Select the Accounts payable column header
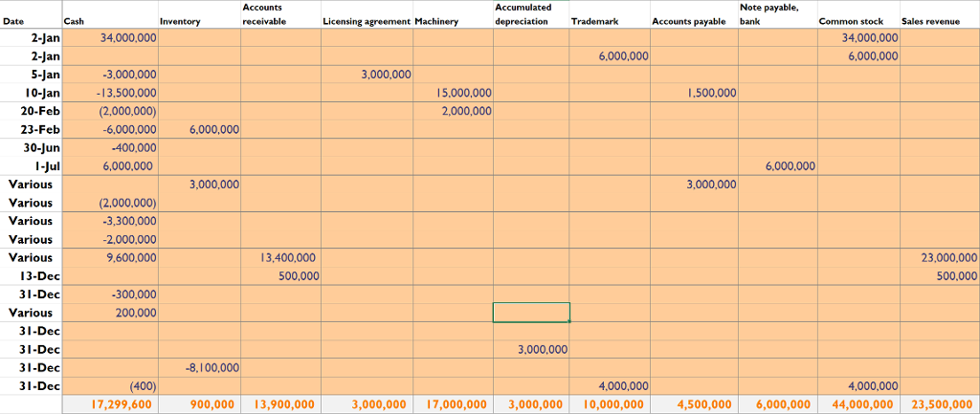980x414 pixels. [694, 15]
